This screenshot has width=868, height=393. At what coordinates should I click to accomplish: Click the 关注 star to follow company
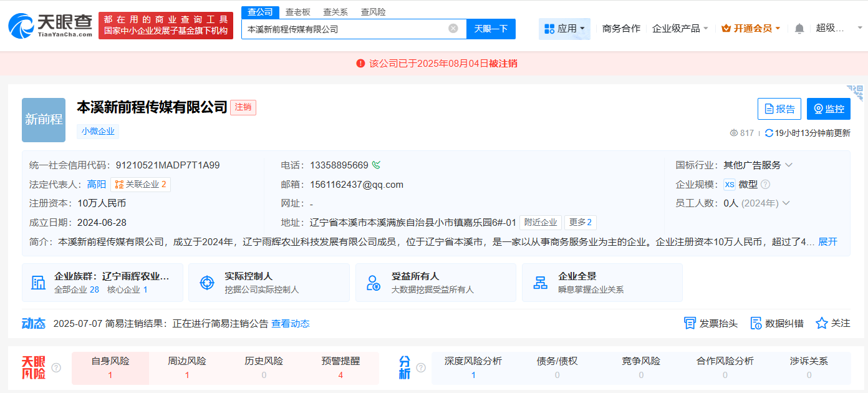point(822,323)
